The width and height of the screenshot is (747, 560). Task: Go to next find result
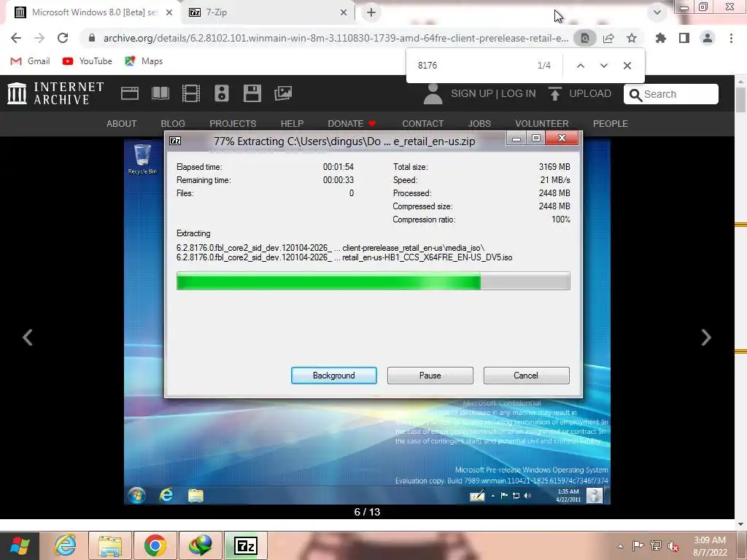coord(603,66)
